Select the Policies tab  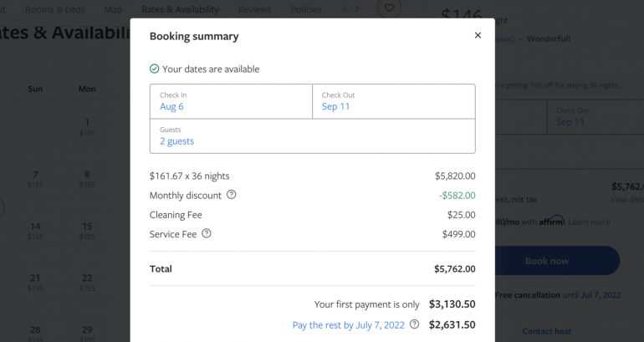[306, 10]
